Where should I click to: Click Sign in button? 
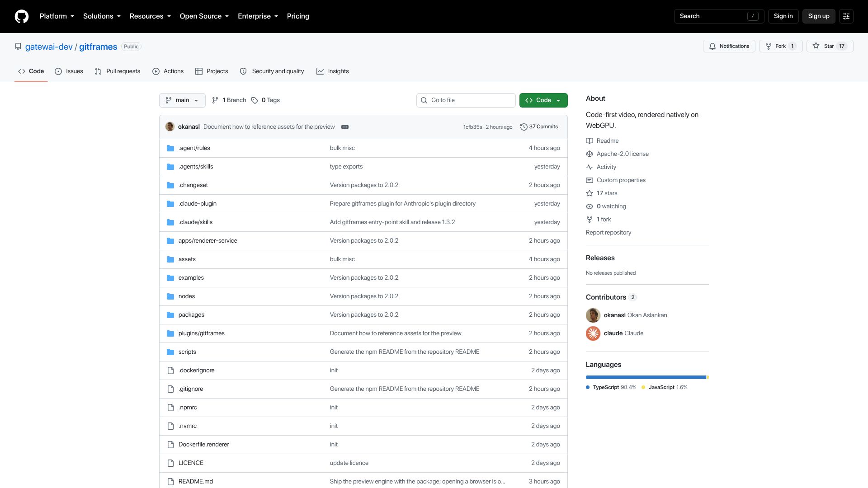(x=783, y=16)
